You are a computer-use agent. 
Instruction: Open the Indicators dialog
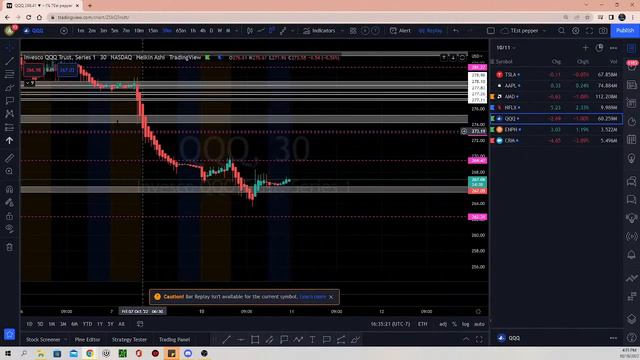point(319,31)
